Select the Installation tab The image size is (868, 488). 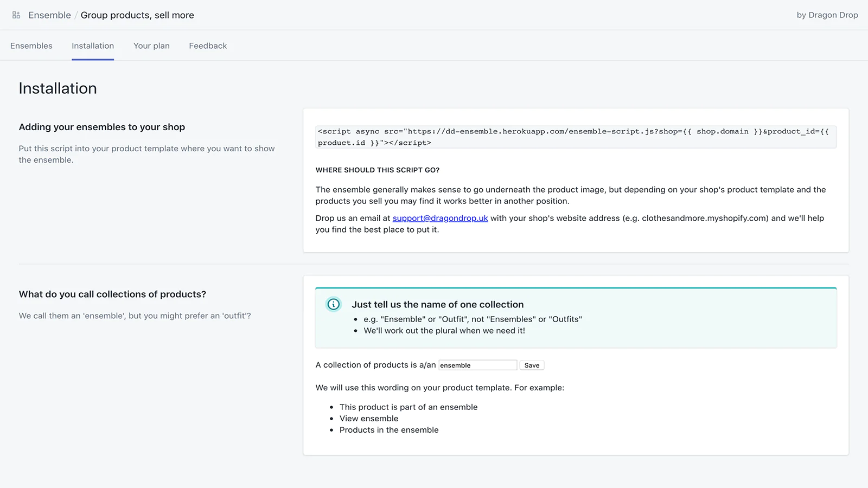click(93, 46)
